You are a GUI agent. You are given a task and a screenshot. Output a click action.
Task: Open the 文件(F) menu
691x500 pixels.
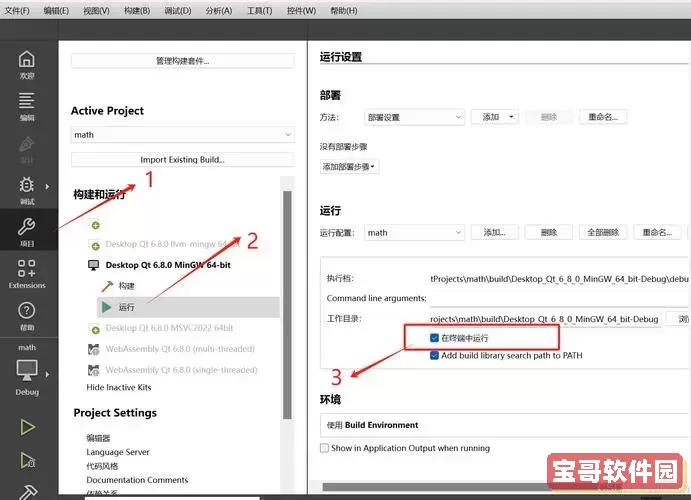tap(17, 11)
